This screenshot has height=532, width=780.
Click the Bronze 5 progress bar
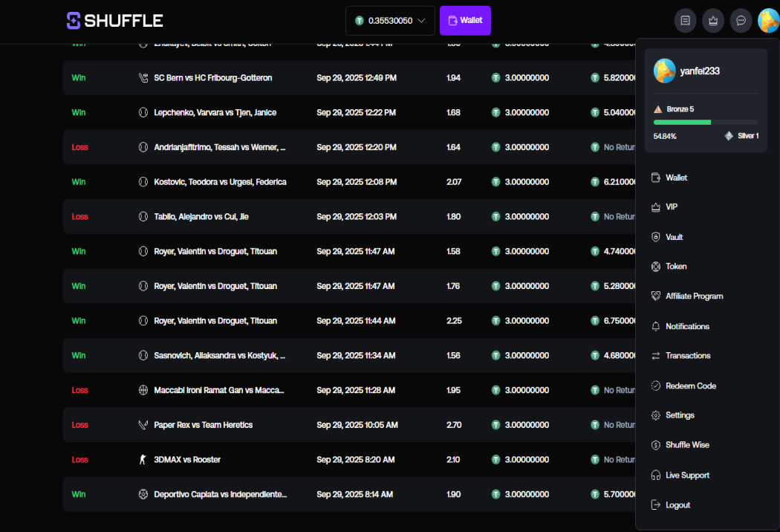706,122
